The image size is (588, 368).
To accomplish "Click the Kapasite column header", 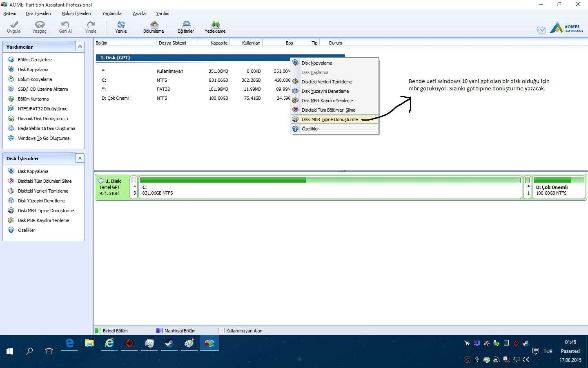I will click(x=213, y=43).
